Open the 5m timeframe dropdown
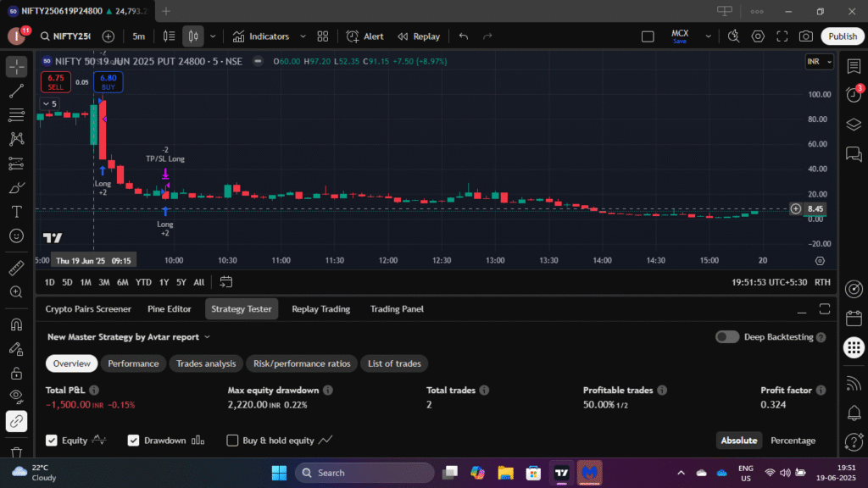This screenshot has width=868, height=488. (x=138, y=36)
